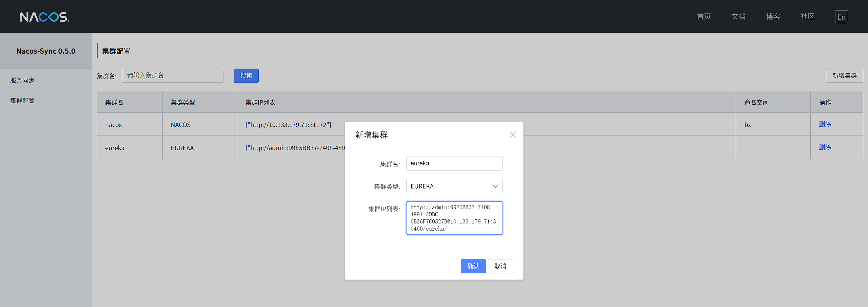This screenshot has width=868, height=307.
Task: Click the Nacos logo in header
Action: (x=44, y=17)
